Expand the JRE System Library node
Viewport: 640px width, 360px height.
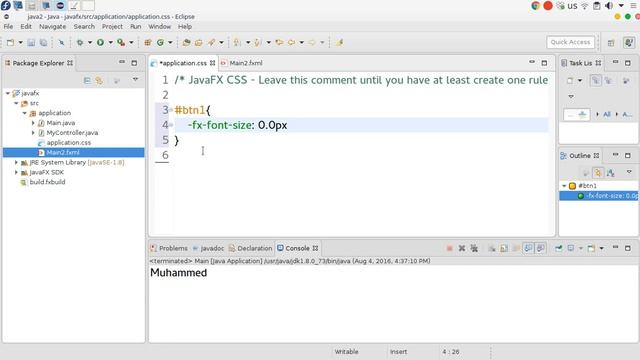point(16,162)
